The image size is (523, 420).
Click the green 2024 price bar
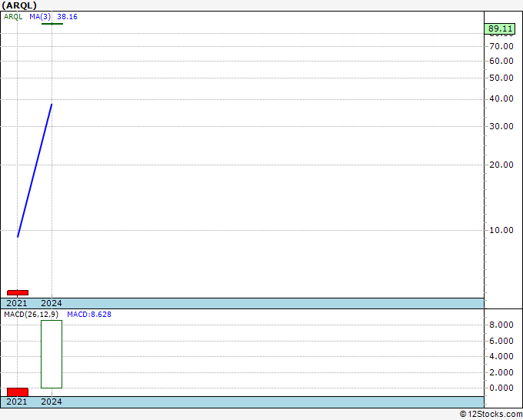[x=52, y=24]
